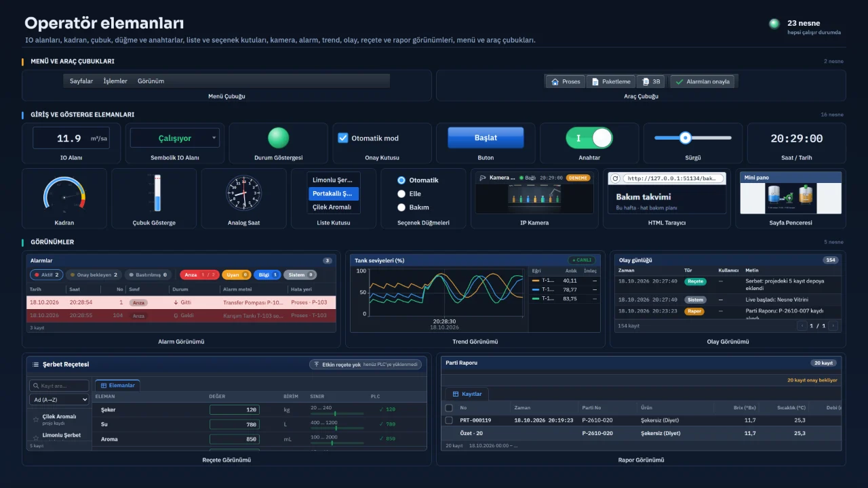The image size is (868, 488).
Task: Filter alarms by Aktif chip
Action: click(47, 274)
